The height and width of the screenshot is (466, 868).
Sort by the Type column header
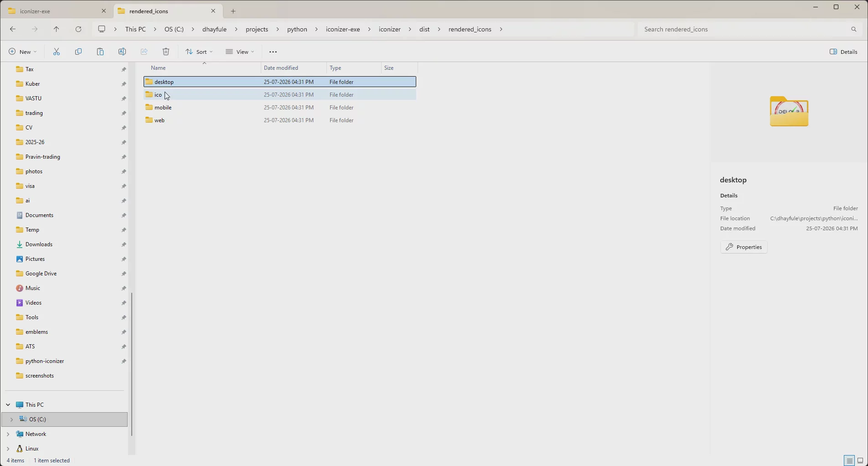pyautogui.click(x=354, y=68)
